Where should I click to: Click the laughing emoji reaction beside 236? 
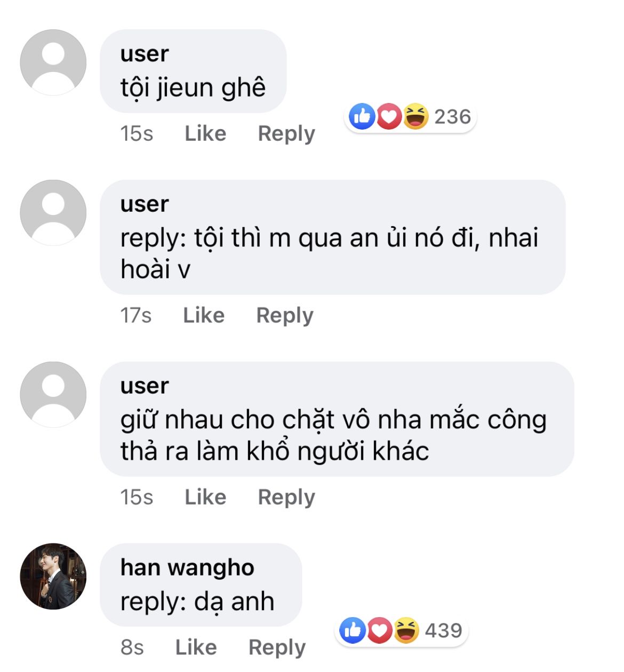pos(415,116)
